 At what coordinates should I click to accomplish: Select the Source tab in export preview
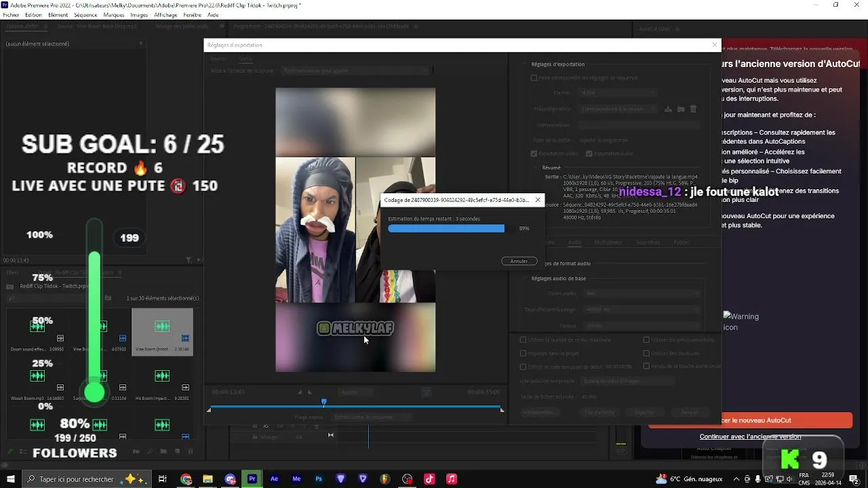click(x=218, y=59)
